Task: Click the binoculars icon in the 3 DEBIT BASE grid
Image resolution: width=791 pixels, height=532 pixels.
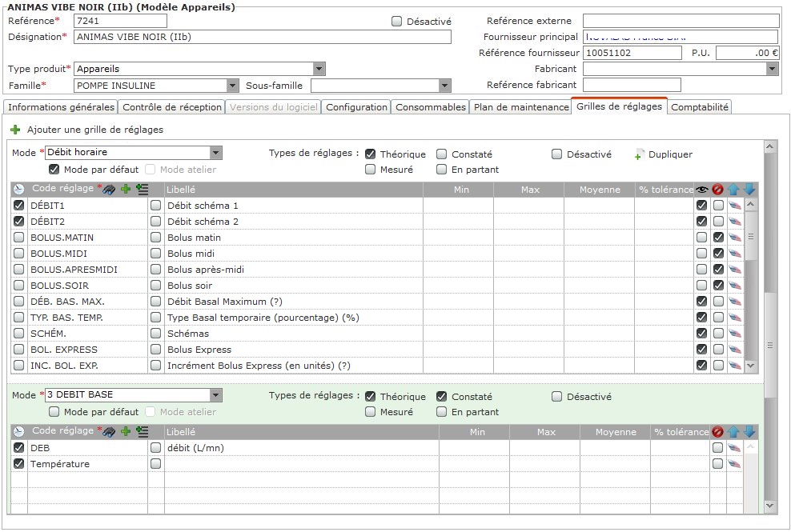Action: [109, 432]
